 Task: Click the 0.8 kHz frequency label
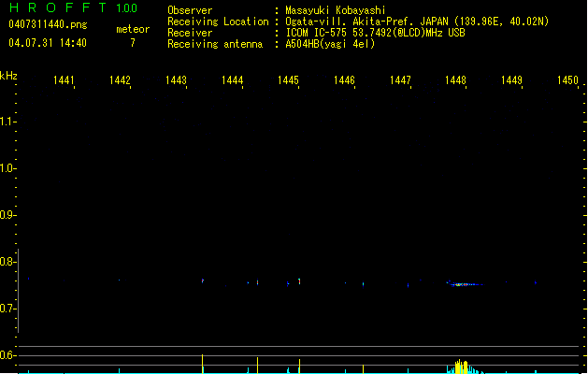[x=7, y=262]
